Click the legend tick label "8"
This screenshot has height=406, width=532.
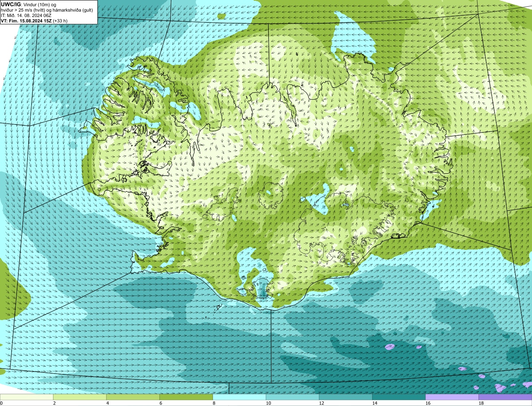pos(214,403)
